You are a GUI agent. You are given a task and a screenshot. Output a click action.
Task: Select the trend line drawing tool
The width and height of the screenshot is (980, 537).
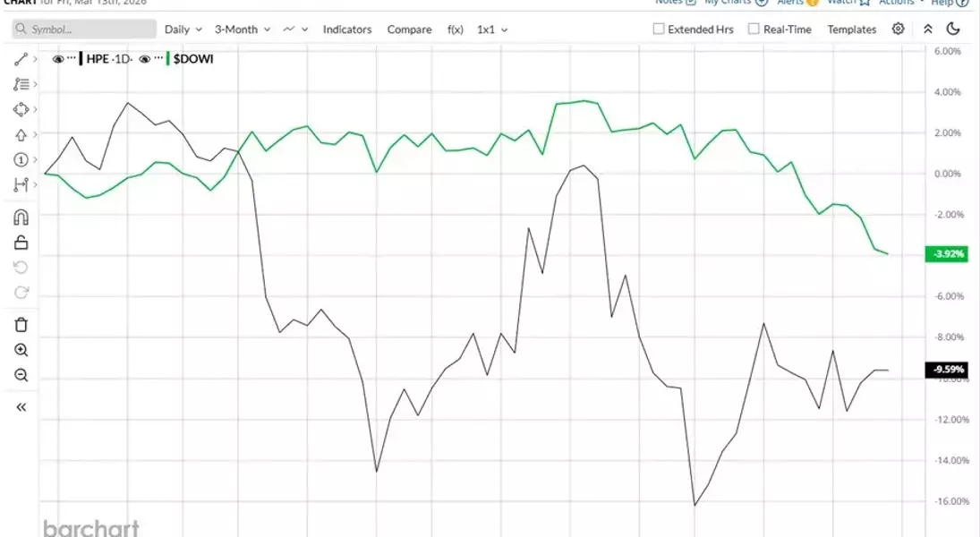(x=21, y=60)
